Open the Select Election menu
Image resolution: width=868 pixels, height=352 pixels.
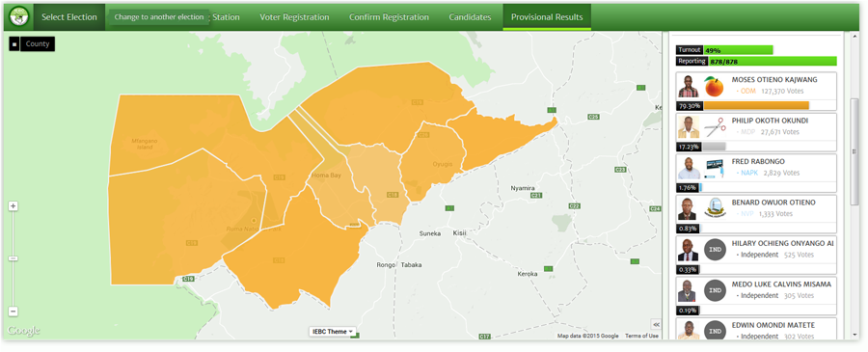click(69, 17)
